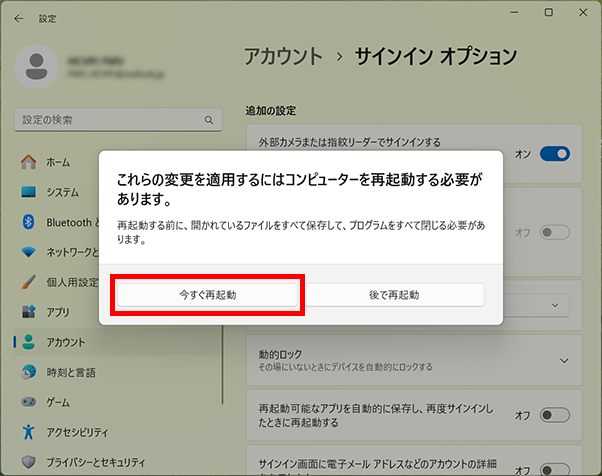The height and width of the screenshot is (476, 602).
Task: Select the アクセシビリティ icon
Action: 28,432
